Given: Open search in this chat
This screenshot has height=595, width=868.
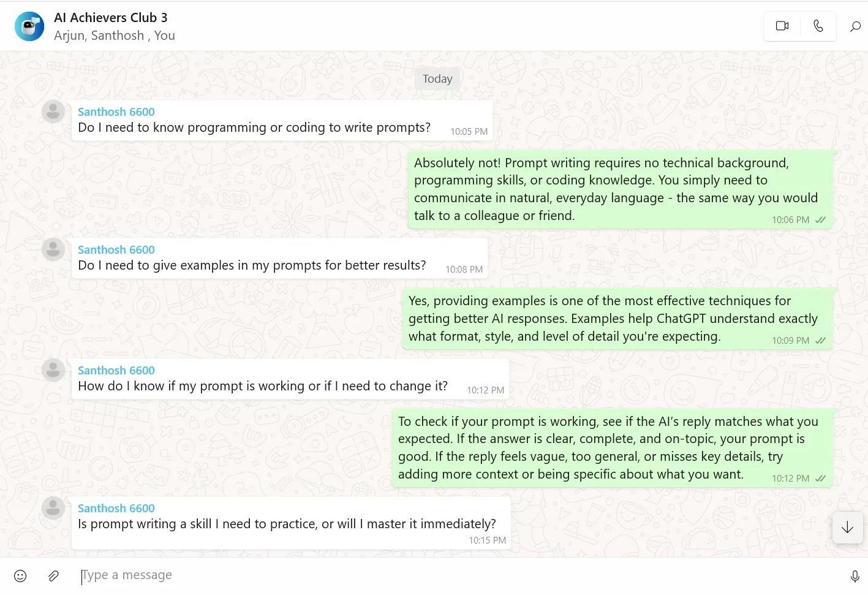Looking at the screenshot, I should click(x=856, y=26).
